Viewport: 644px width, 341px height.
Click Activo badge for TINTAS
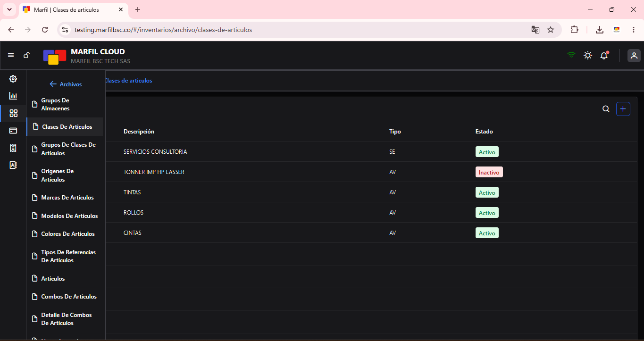click(x=487, y=192)
